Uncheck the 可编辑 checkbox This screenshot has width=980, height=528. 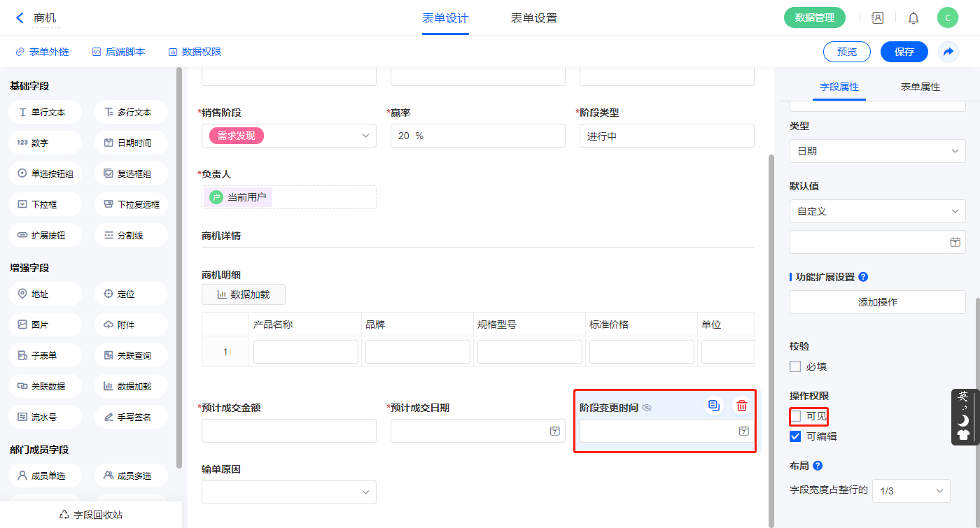coord(796,436)
